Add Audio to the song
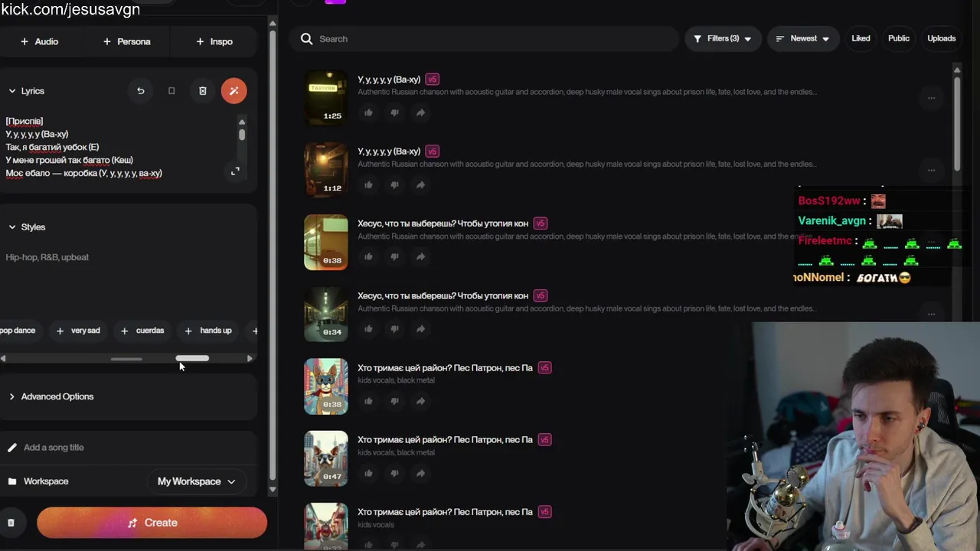The image size is (980, 551). coord(40,41)
